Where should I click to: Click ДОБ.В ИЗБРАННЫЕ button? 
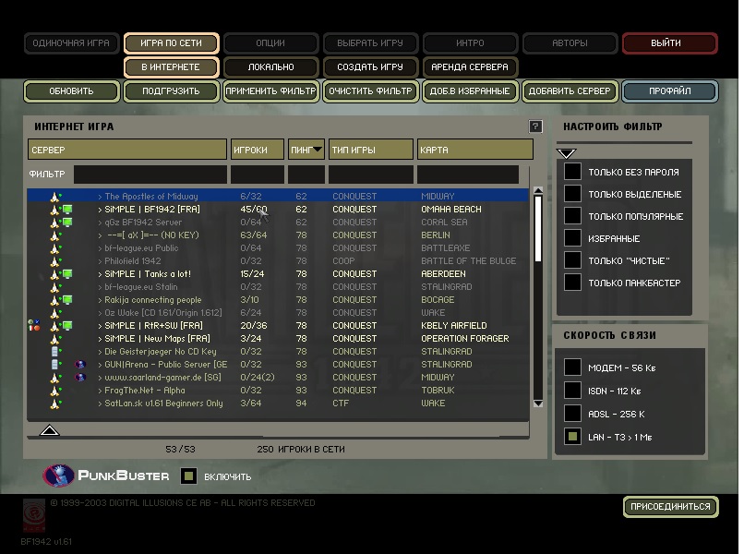(x=470, y=91)
